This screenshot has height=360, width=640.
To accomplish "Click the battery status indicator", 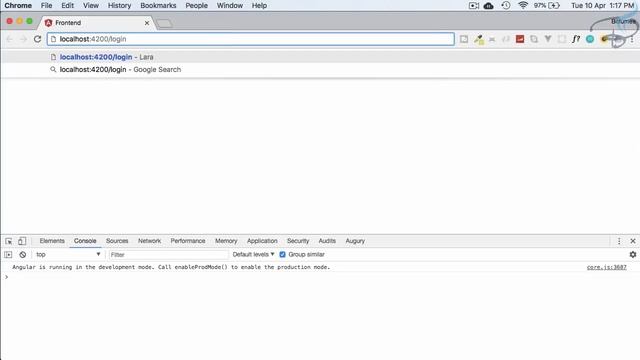I will (x=547, y=5).
